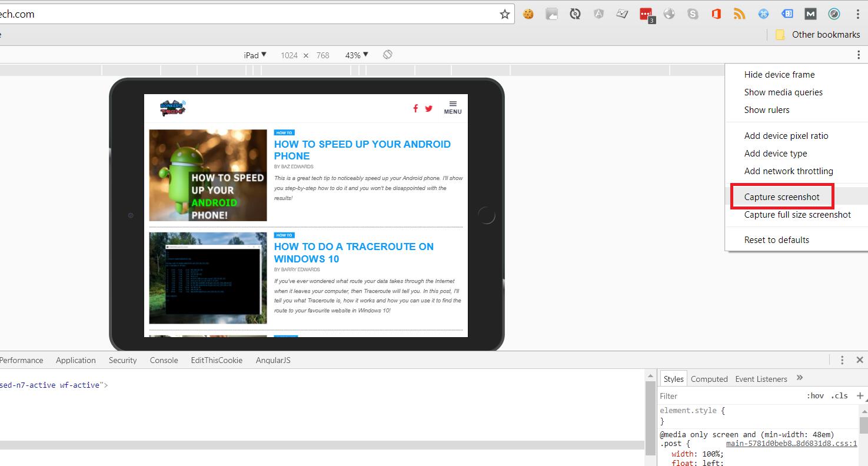Switch to the Performance DevTools tab
Viewport: 868px width, 466px height.
21,360
